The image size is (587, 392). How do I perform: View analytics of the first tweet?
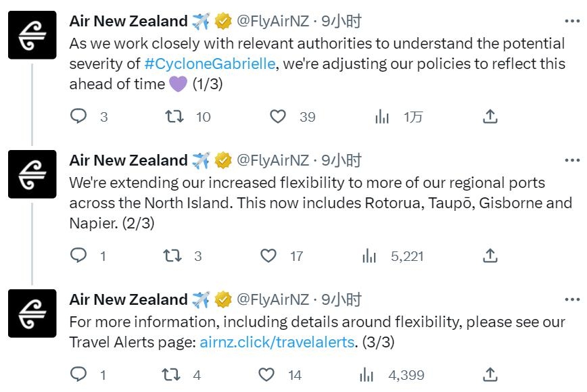click(383, 116)
